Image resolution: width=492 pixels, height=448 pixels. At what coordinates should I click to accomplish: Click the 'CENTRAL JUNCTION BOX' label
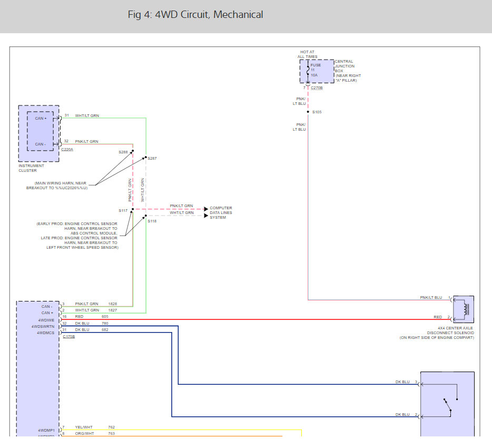[345, 66]
